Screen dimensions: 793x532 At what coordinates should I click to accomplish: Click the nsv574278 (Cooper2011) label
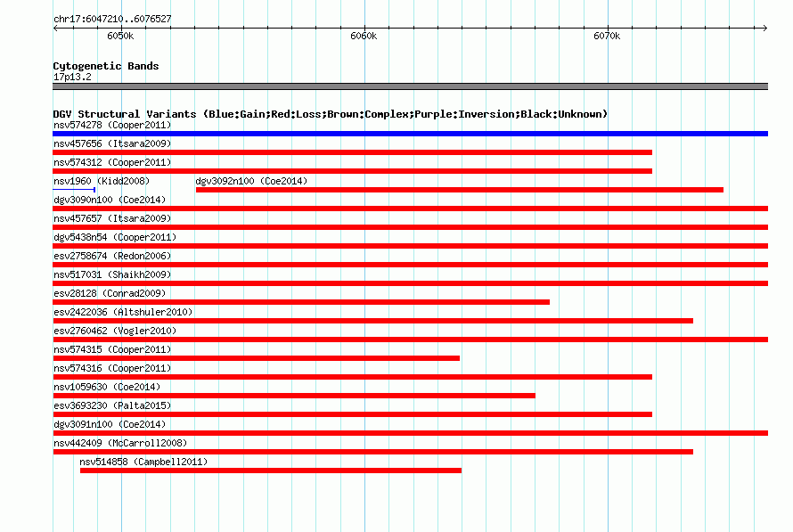pos(112,125)
